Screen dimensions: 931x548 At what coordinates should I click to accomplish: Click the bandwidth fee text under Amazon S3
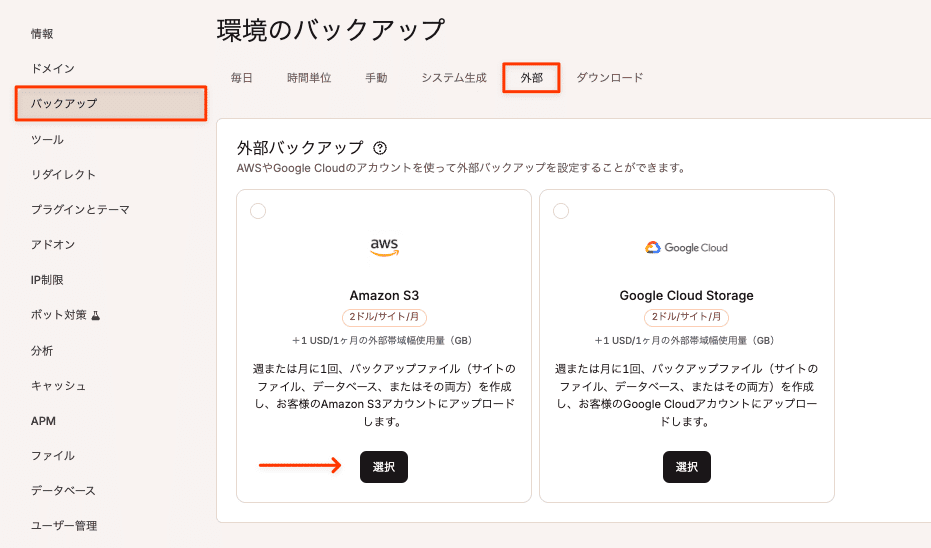point(382,341)
